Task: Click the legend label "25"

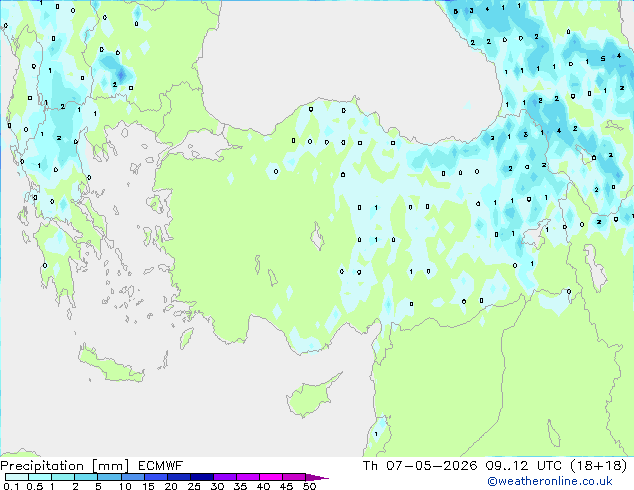Action: click(x=194, y=486)
